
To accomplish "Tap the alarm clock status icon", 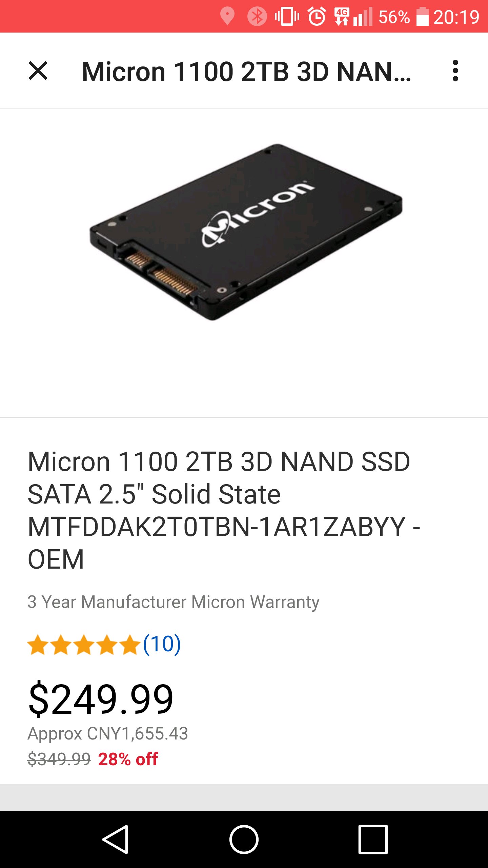I will [x=317, y=16].
